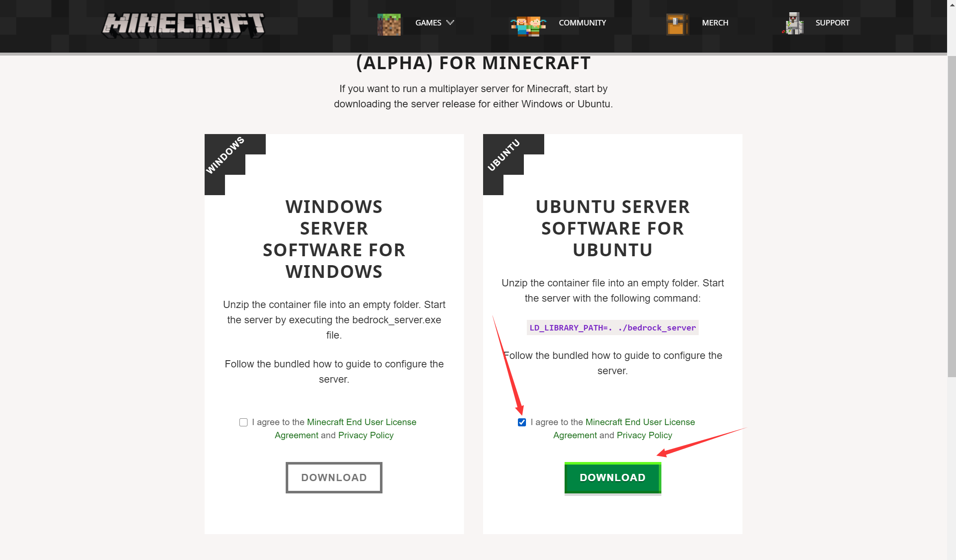Screen dimensions: 956x560
Task: Click the grass block Games icon
Action: click(389, 24)
